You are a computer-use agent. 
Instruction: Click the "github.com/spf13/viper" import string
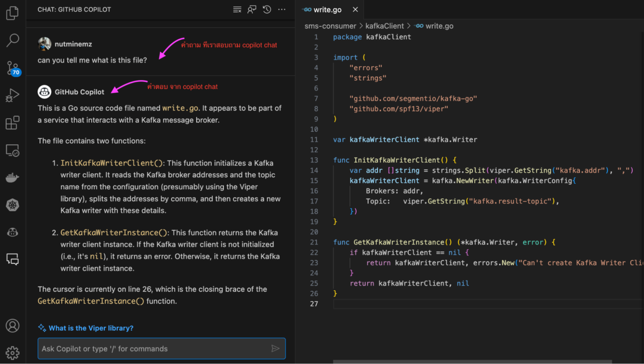(x=399, y=109)
